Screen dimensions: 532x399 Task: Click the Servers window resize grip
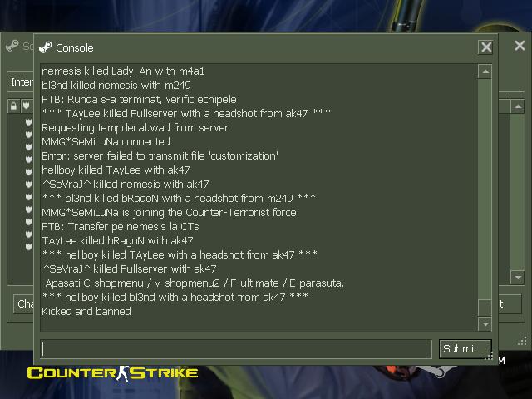tap(522, 342)
